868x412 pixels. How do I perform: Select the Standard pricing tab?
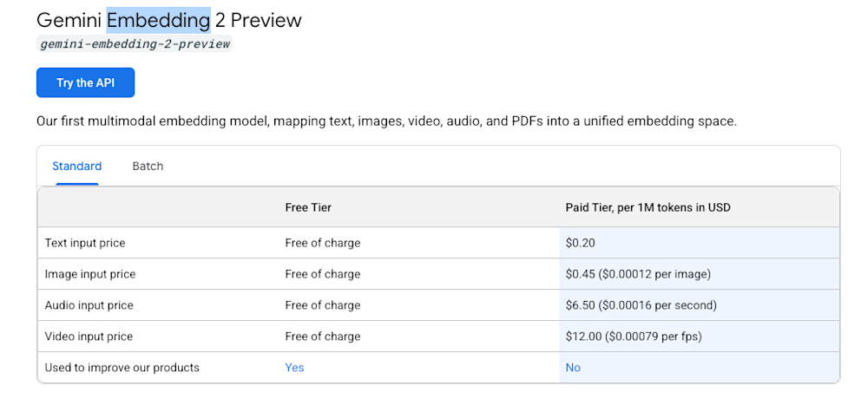(77, 167)
